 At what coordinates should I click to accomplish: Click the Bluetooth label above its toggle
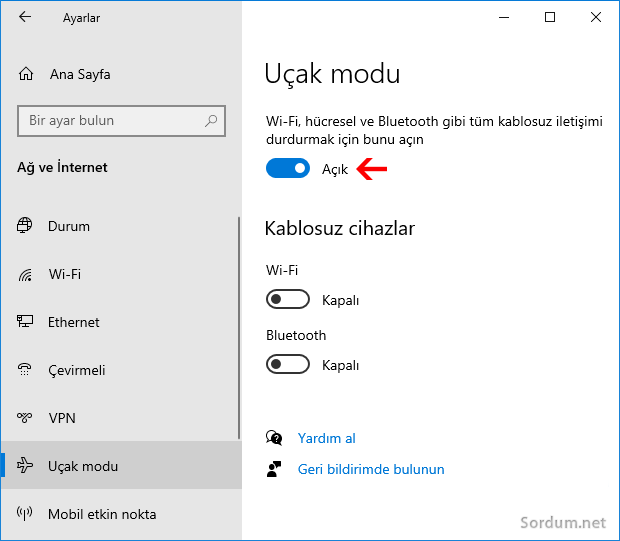296,335
